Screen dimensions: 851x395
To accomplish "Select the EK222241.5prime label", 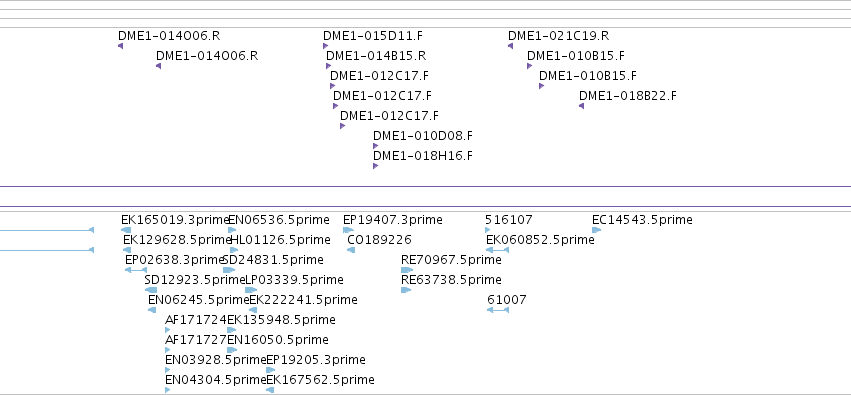I will (303, 300).
